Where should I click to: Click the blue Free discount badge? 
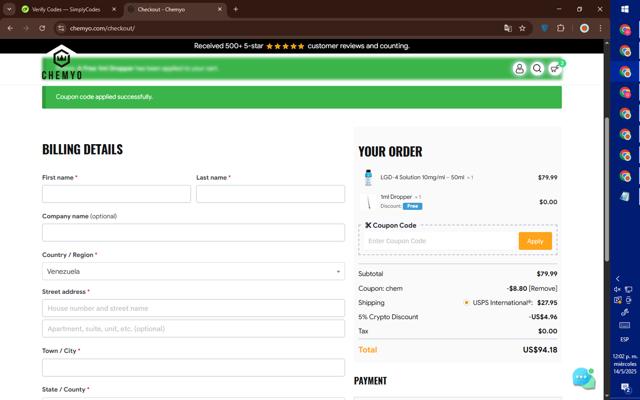point(412,206)
